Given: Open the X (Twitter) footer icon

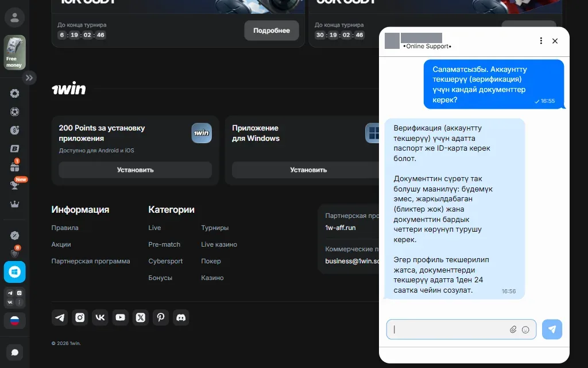Looking at the screenshot, I should (141, 317).
